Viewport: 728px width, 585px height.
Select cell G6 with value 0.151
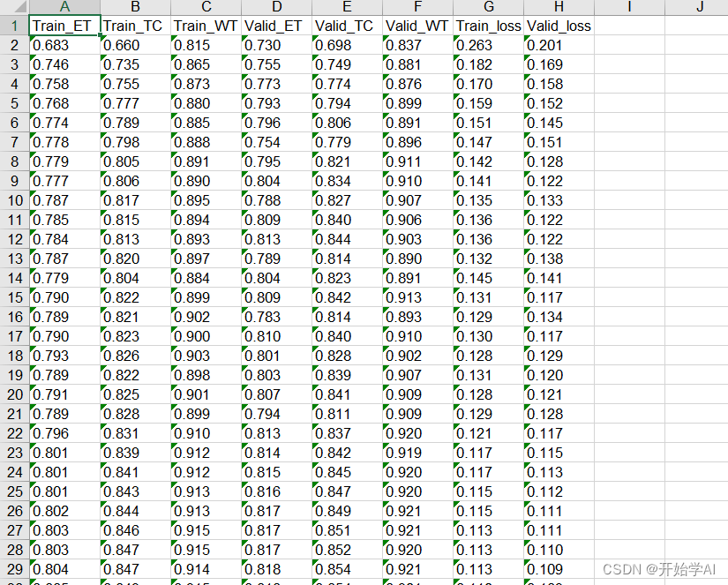click(x=488, y=123)
